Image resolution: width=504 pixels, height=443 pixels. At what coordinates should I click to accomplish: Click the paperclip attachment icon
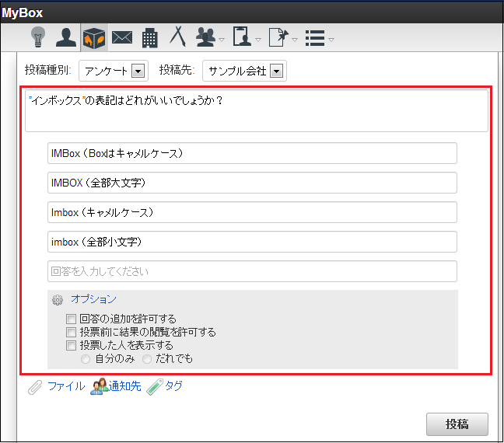pos(35,387)
